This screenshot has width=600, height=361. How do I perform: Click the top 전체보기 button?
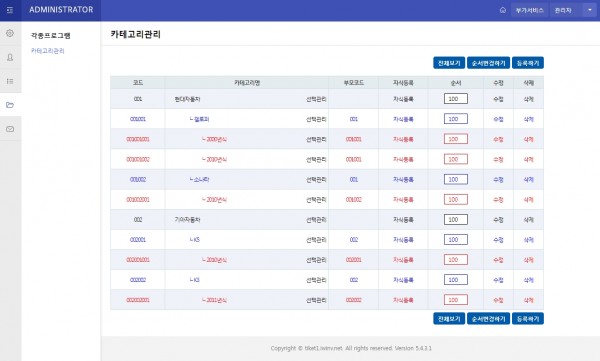point(449,63)
